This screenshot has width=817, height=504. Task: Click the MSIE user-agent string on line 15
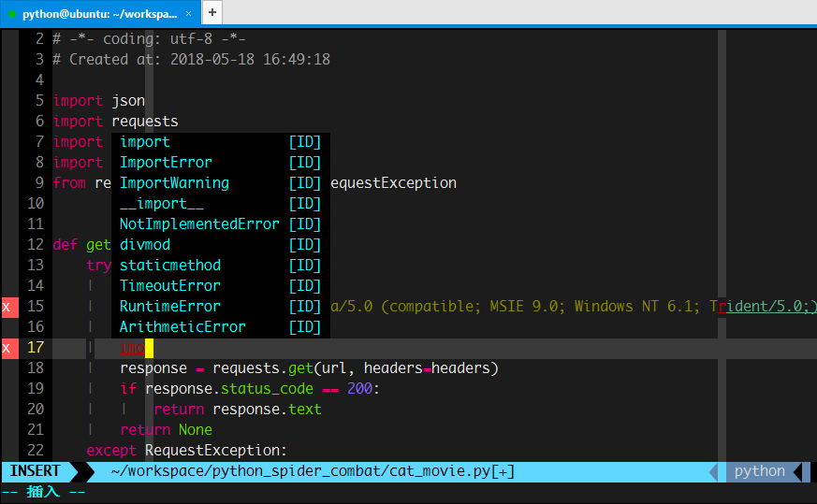click(x=573, y=306)
